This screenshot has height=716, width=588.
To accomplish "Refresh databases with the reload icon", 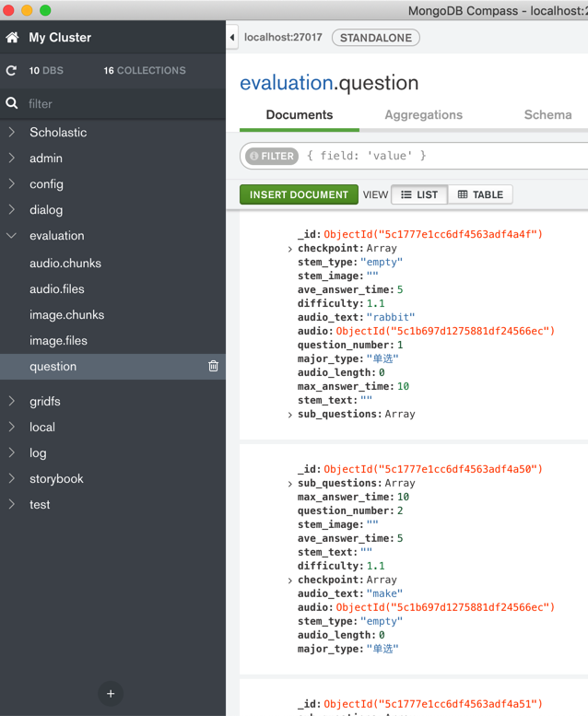I will (11, 70).
